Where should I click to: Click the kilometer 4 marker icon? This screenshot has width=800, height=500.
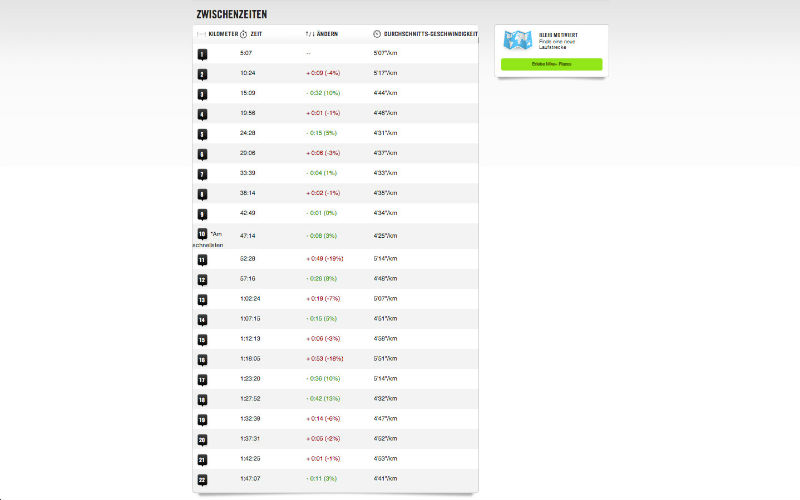202,114
